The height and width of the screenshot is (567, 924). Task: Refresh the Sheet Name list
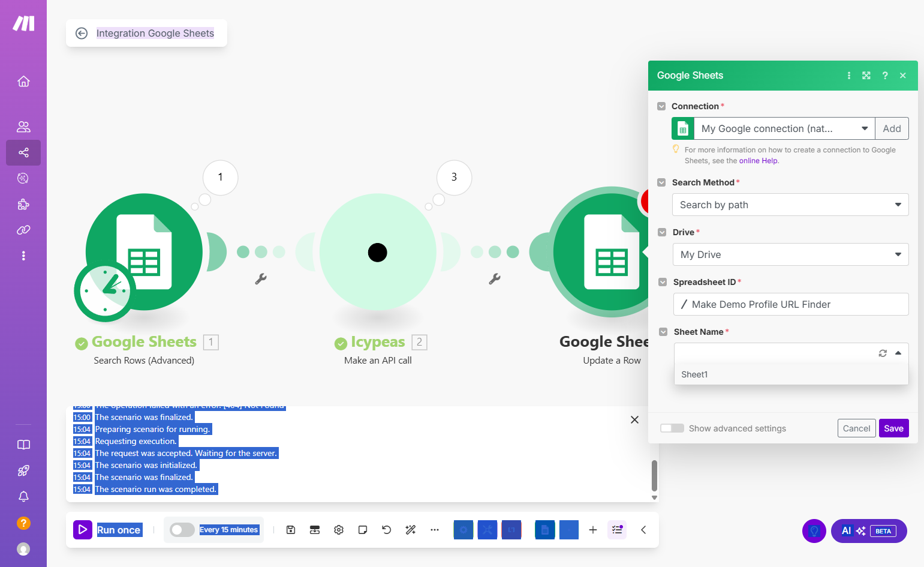883,353
